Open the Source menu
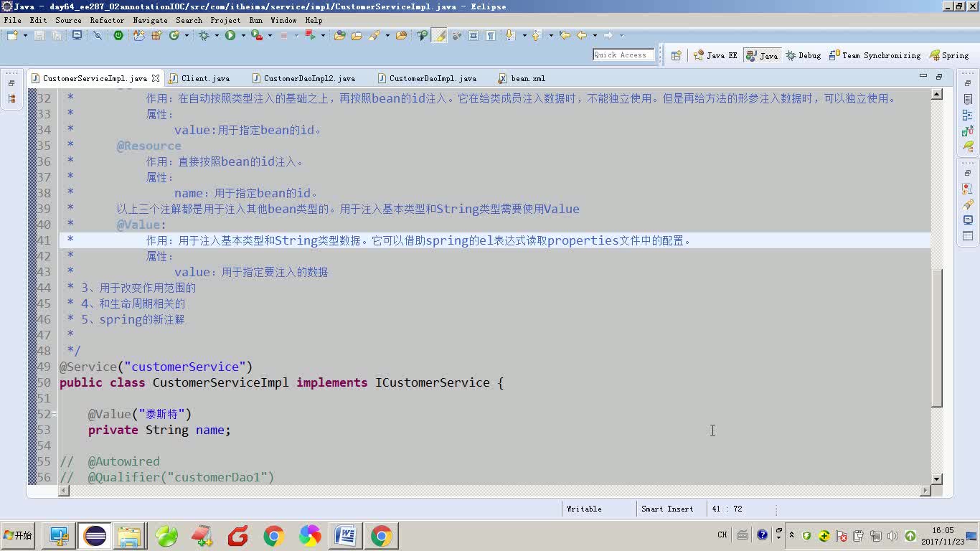This screenshot has height=551, width=980. click(68, 20)
